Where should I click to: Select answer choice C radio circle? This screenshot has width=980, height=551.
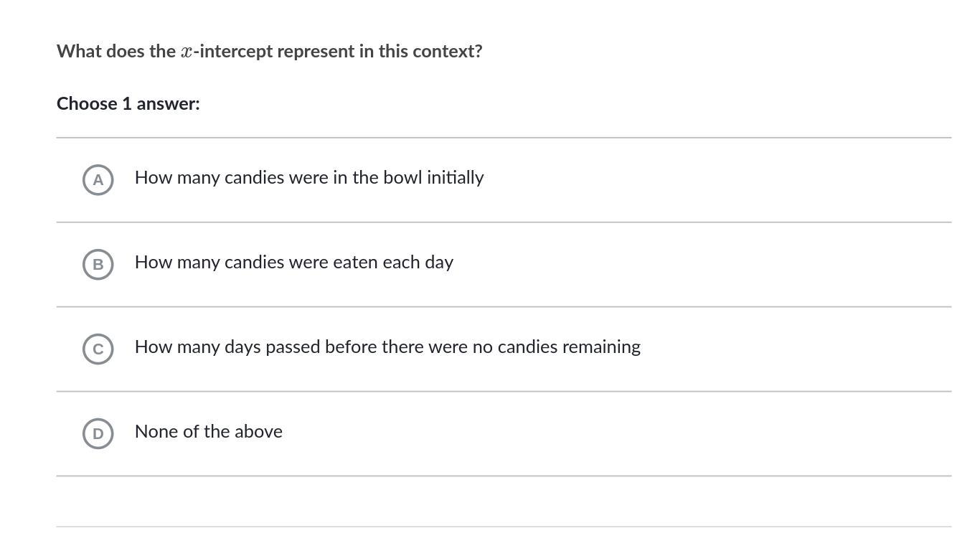(x=98, y=349)
